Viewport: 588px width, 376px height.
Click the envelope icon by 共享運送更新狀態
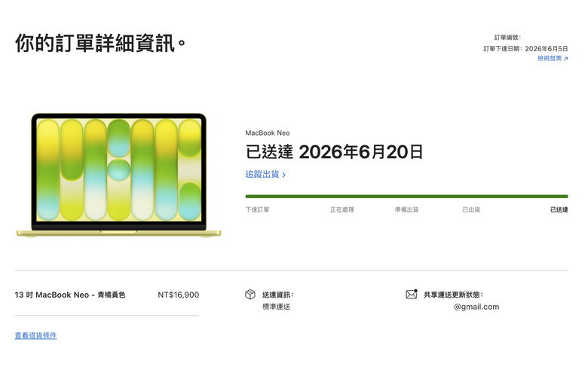tap(412, 295)
